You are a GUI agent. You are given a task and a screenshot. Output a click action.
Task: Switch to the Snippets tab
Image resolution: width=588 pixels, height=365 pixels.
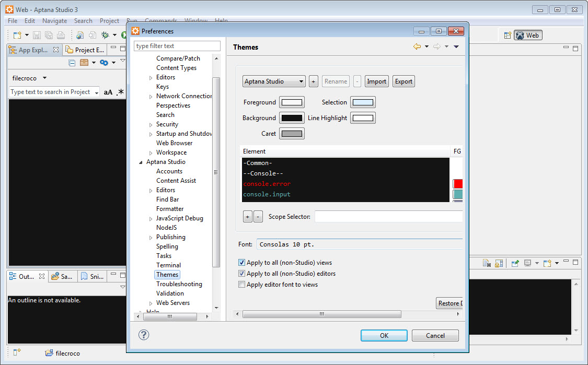click(92, 276)
